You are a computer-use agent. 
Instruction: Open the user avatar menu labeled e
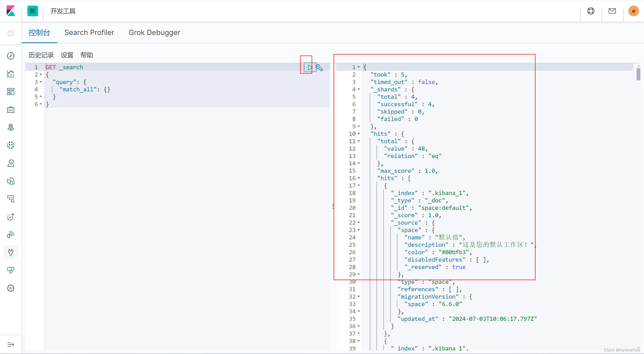coord(634,11)
